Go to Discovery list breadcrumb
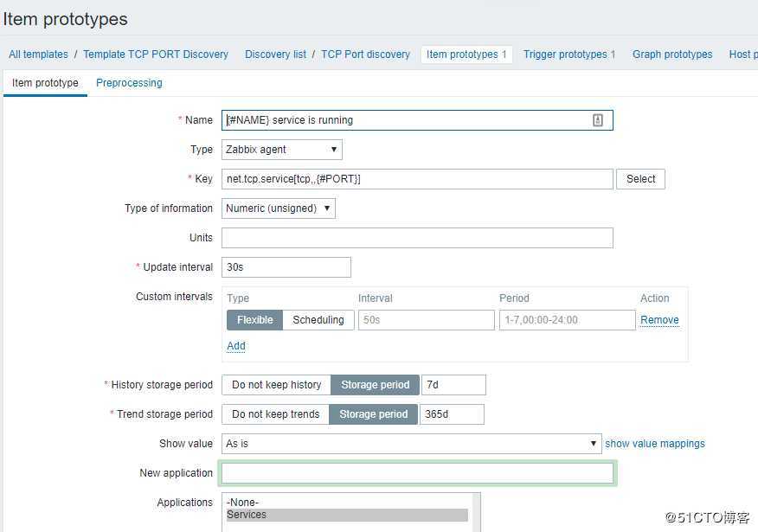This screenshot has height=532, width=758. coord(275,54)
